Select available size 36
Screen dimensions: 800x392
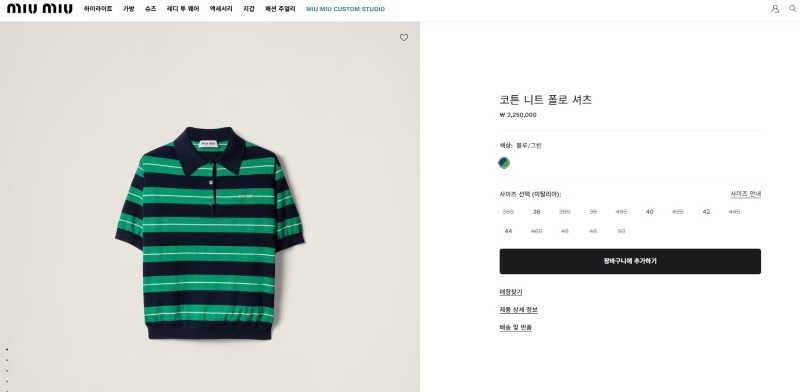pyautogui.click(x=536, y=212)
